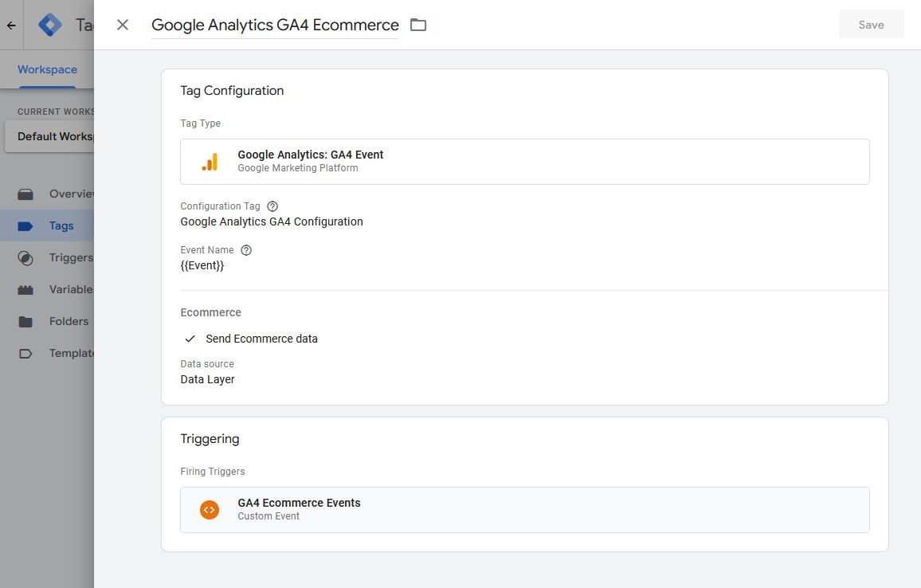Image resolution: width=921 pixels, height=588 pixels.
Task: Select the Variables brick icon
Action: [25, 289]
